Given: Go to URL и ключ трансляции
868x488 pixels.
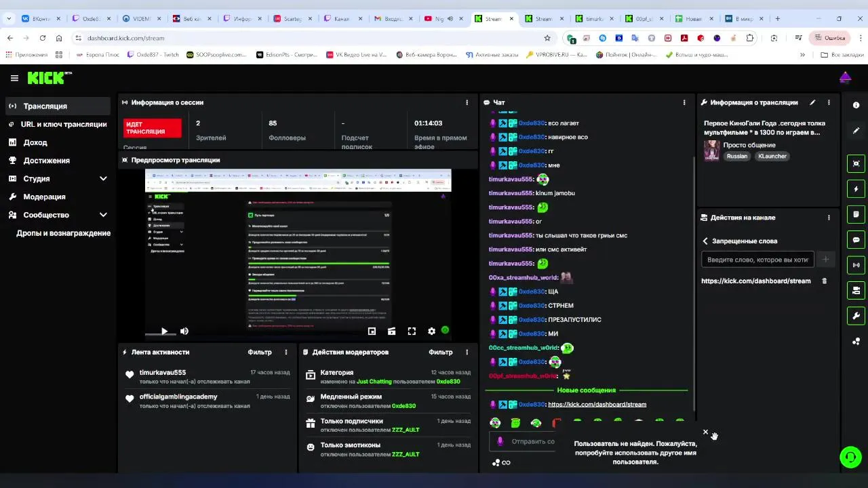Looking at the screenshot, I should pyautogui.click(x=58, y=124).
